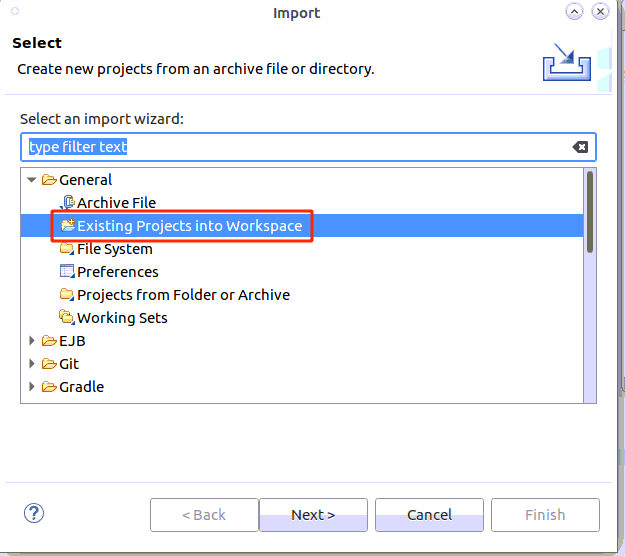Click the Working Sets icon
The width and height of the screenshot is (625, 556).
click(67, 318)
